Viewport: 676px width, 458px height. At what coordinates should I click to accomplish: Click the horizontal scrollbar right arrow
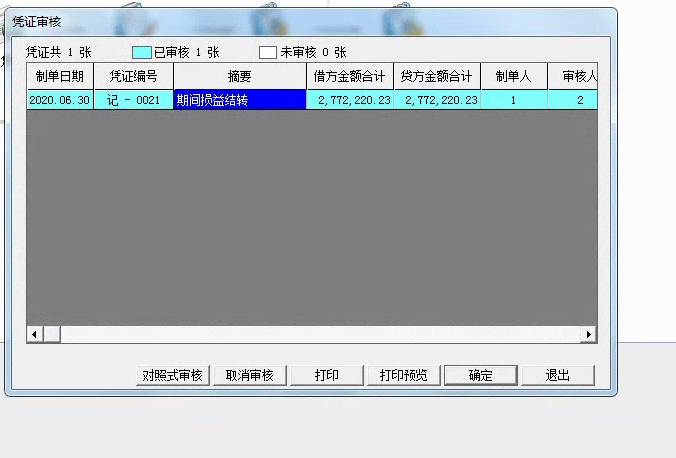point(588,334)
